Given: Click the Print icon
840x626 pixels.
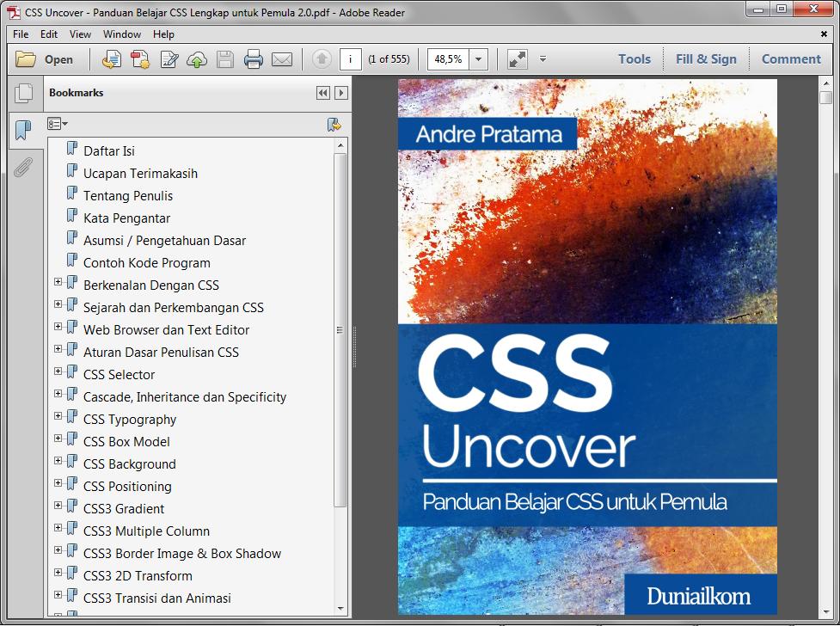Looking at the screenshot, I should [254, 59].
